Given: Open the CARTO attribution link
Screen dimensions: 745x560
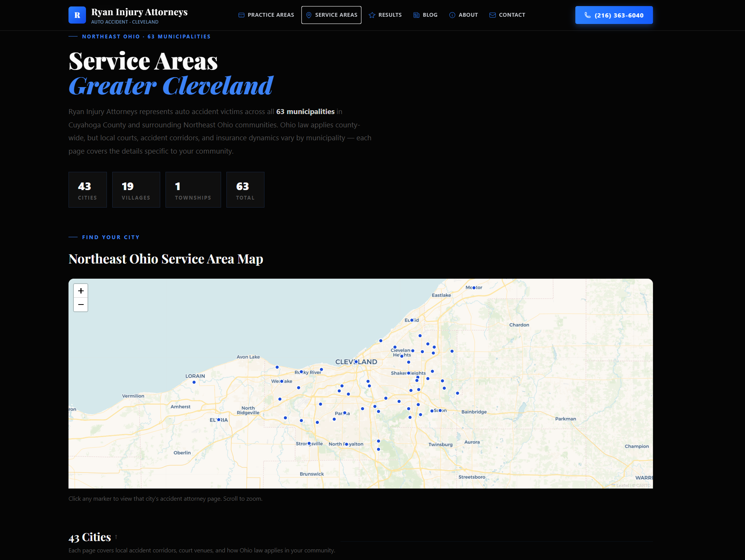Looking at the screenshot, I should pos(643,485).
